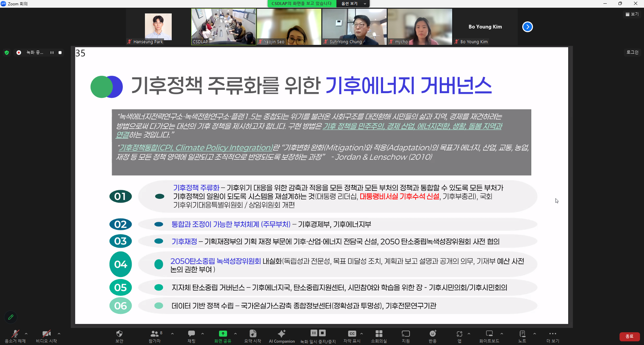Click the 로그인 sign-in button
Viewport: 644px width, 345px height.
click(632, 52)
